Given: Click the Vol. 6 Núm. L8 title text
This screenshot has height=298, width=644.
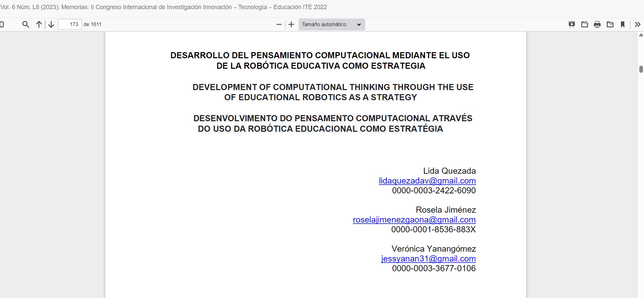Looking at the screenshot, I should click(x=163, y=7).
